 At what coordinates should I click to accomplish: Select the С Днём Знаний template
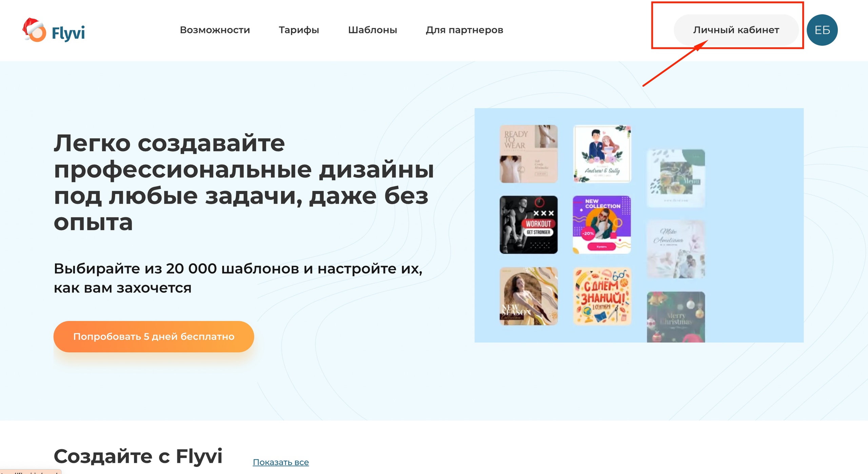tap(602, 296)
